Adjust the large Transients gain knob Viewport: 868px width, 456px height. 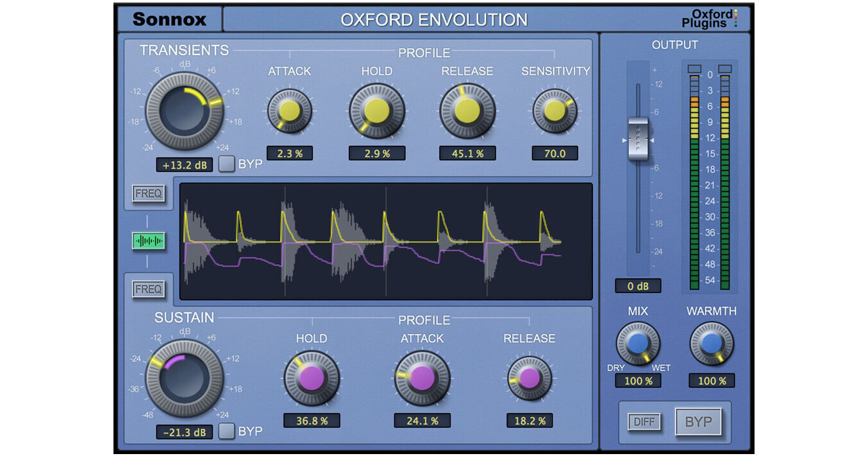(x=185, y=110)
